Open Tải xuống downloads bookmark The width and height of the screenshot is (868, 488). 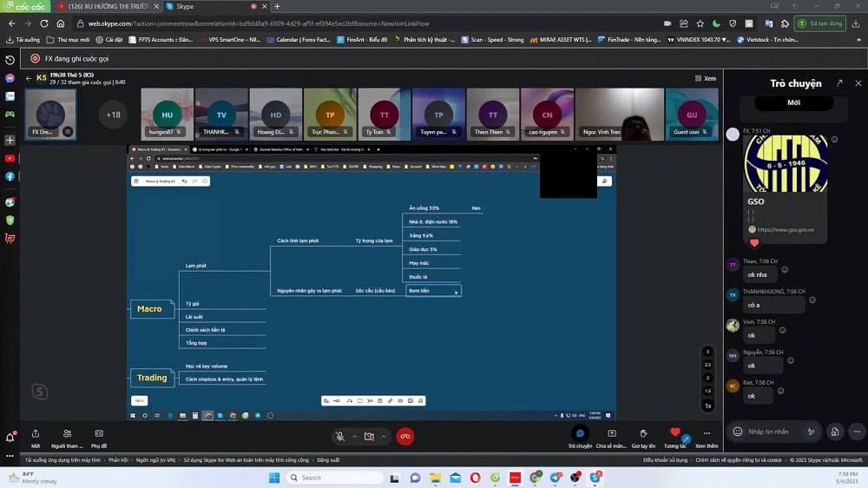(x=23, y=39)
